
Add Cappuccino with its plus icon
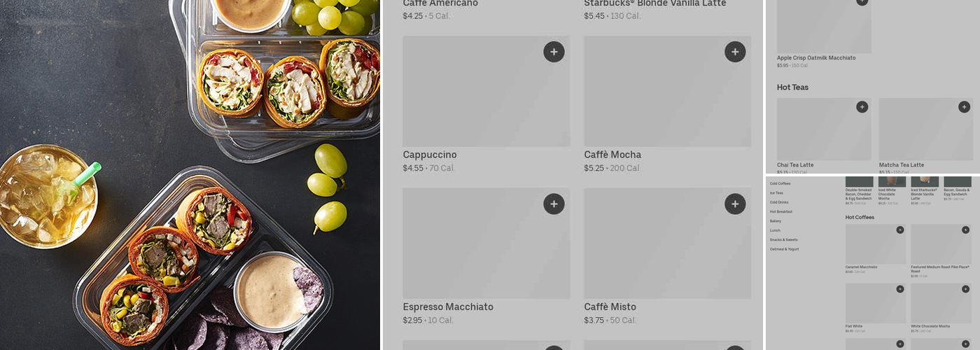[554, 52]
